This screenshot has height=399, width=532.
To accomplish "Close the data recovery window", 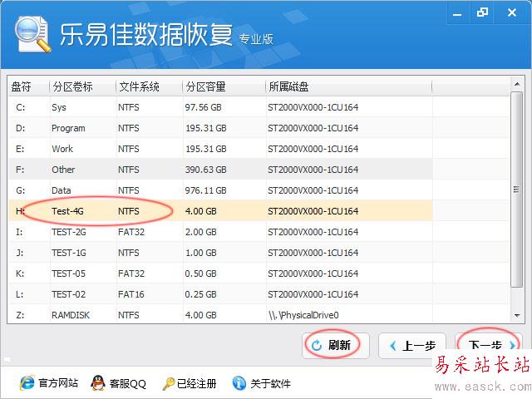I will [512, 13].
